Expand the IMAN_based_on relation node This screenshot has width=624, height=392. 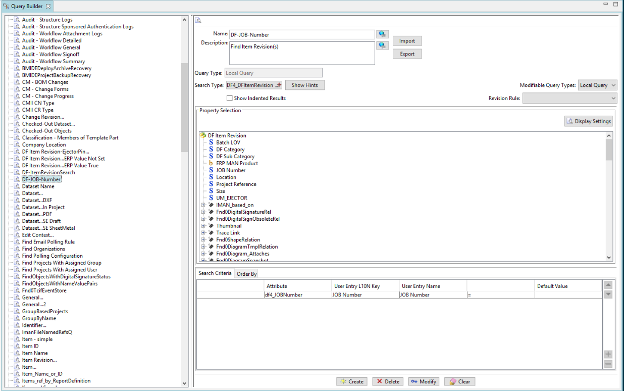(203, 205)
